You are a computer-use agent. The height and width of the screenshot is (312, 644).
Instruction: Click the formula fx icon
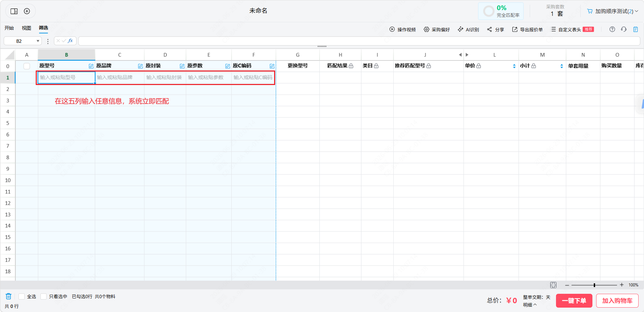click(x=70, y=41)
